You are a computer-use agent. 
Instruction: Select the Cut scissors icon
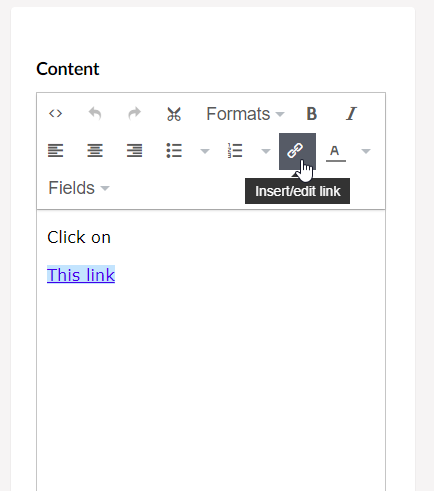(x=174, y=114)
